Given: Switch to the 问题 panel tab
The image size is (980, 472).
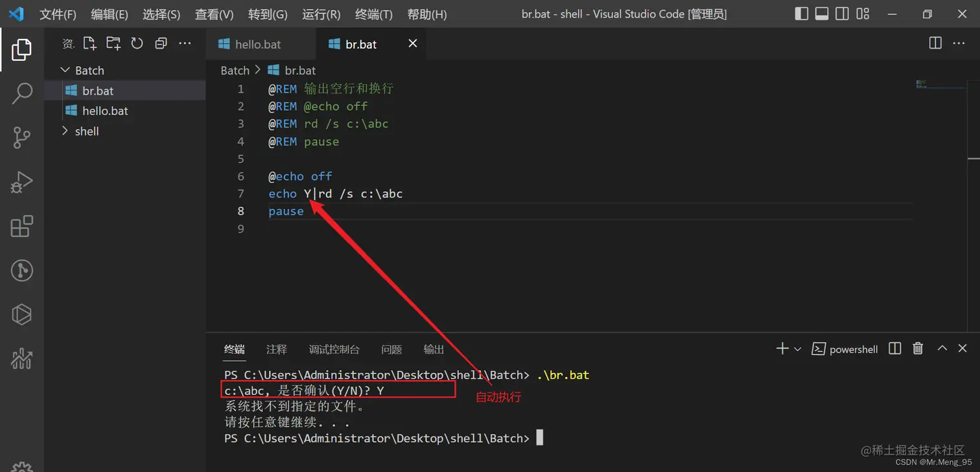Looking at the screenshot, I should point(391,349).
